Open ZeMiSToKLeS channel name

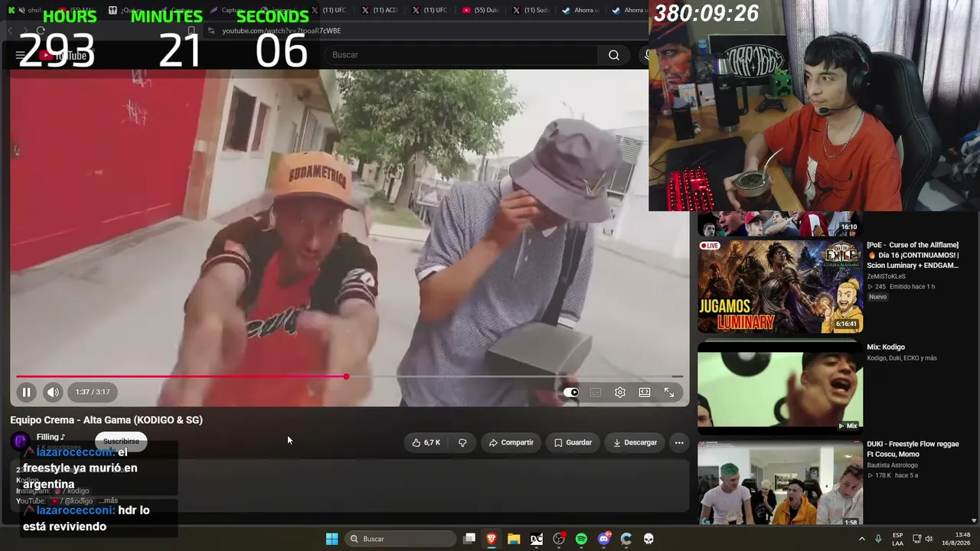(886, 276)
